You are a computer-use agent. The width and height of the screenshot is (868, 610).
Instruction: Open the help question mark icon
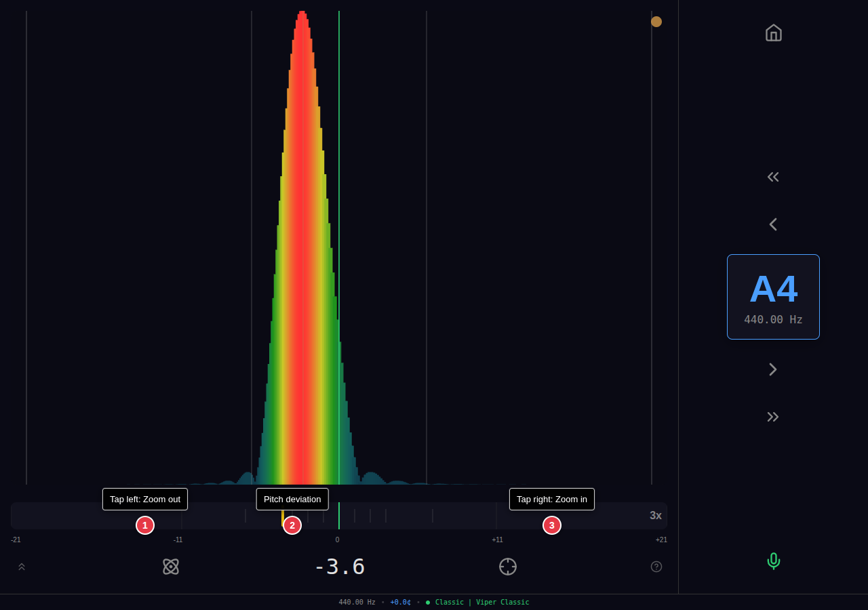[656, 567]
